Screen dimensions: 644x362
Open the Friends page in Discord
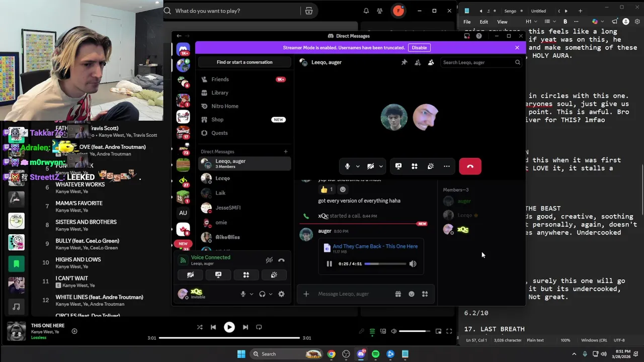pyautogui.click(x=244, y=79)
